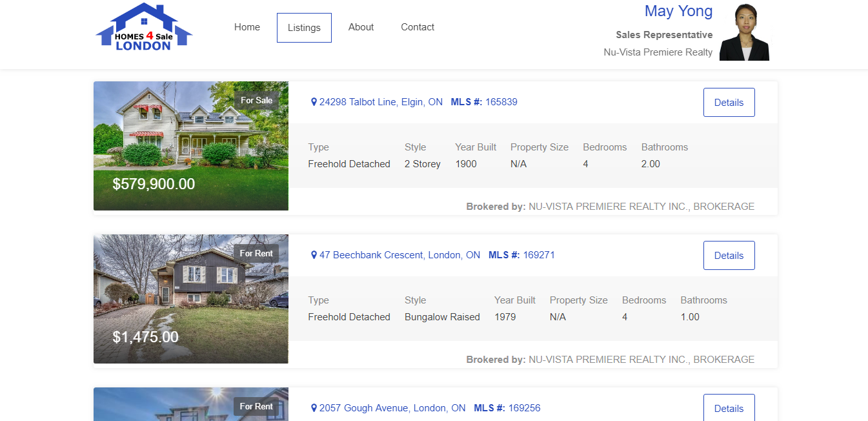Screen dimensions: 868x421
Task: Click the Nu-Vista Premiere Realty header text
Action: tap(658, 52)
